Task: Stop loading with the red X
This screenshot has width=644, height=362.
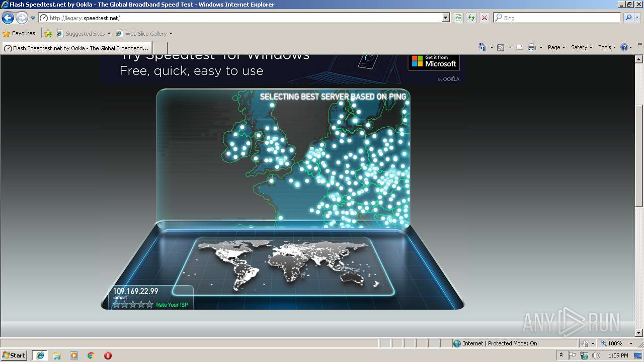Action: pos(485,18)
